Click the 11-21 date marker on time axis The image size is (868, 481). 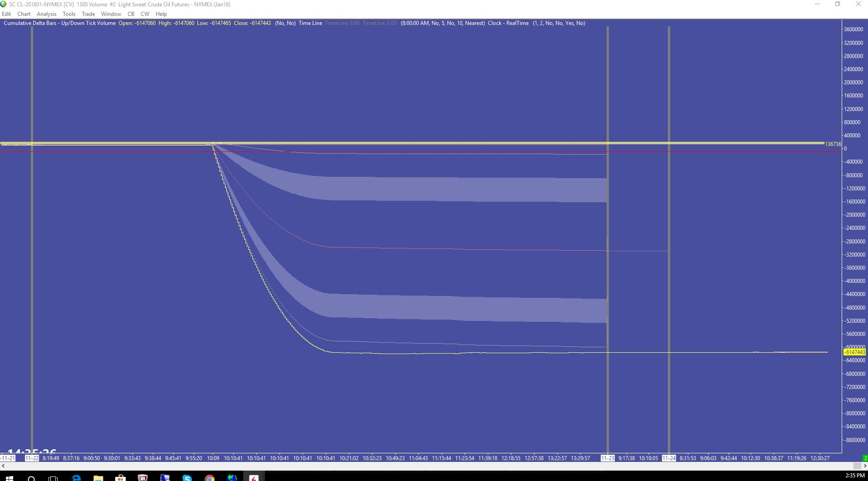tap(8, 458)
